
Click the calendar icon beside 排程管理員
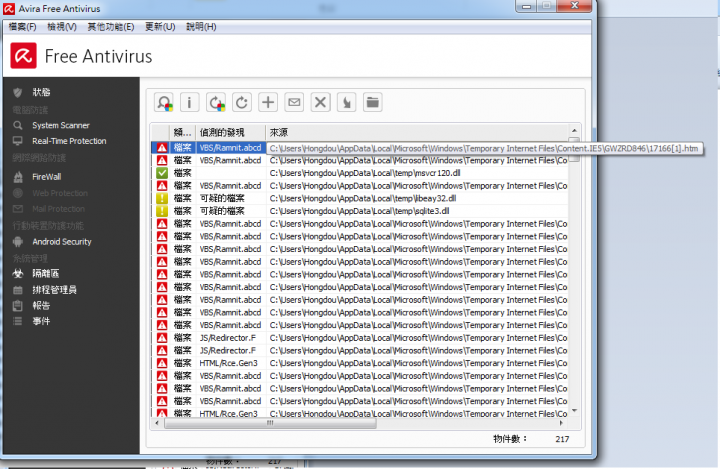[18, 290]
